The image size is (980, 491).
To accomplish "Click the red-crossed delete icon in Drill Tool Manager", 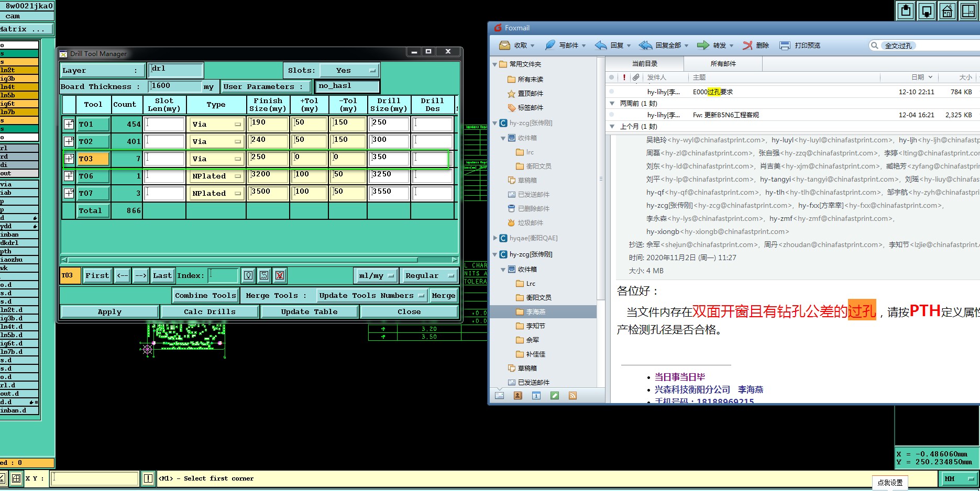I will [280, 275].
